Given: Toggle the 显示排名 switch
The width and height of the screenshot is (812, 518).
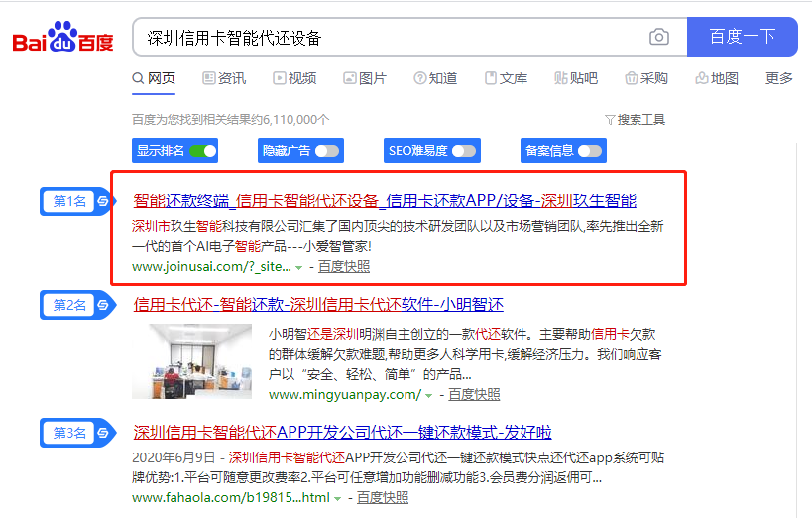Looking at the screenshot, I should tap(203, 151).
